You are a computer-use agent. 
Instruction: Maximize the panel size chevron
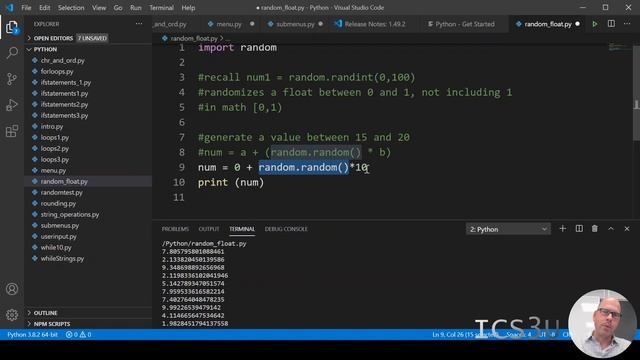pyautogui.click(x=611, y=229)
